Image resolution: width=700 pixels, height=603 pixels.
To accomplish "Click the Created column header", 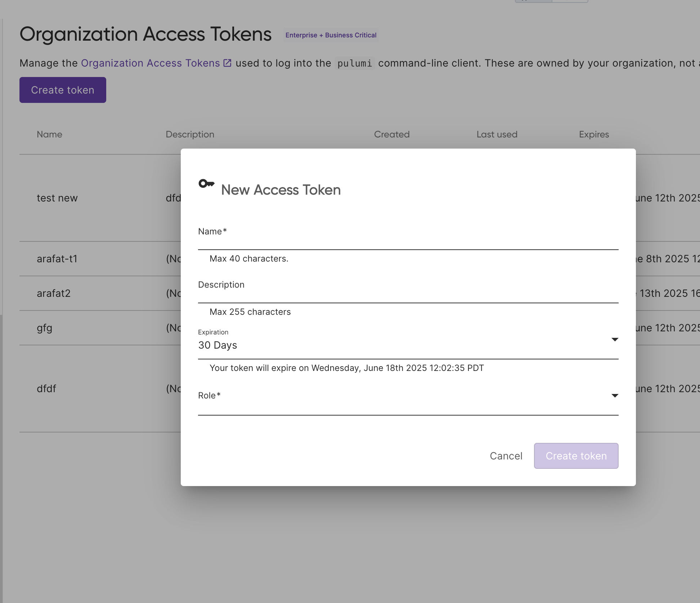I will (x=391, y=134).
